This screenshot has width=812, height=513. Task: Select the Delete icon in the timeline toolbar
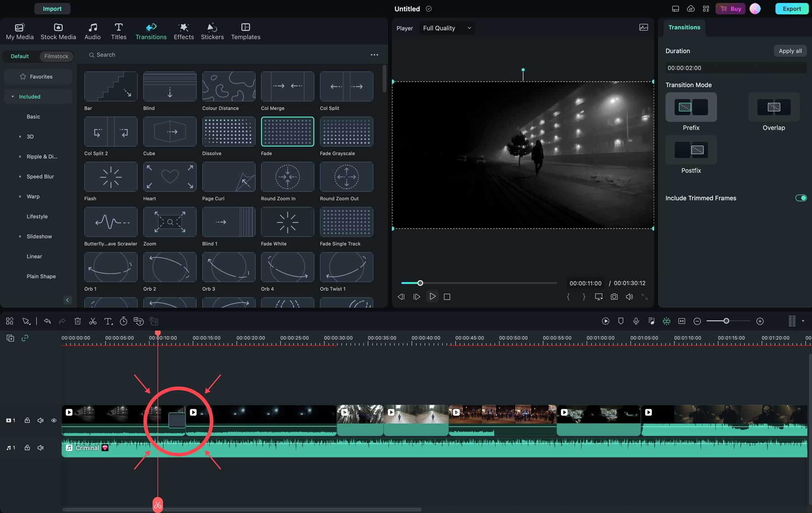[78, 321]
